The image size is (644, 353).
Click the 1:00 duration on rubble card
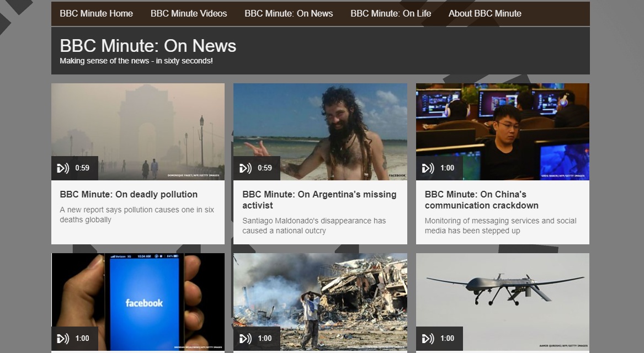tap(264, 339)
